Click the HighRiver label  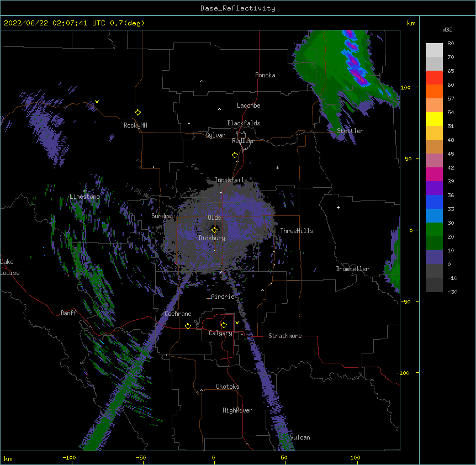coord(237,410)
